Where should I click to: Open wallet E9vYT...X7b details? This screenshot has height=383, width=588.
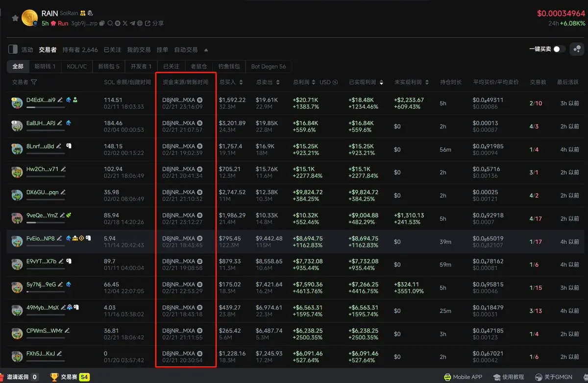pyautogui.click(x=41, y=261)
